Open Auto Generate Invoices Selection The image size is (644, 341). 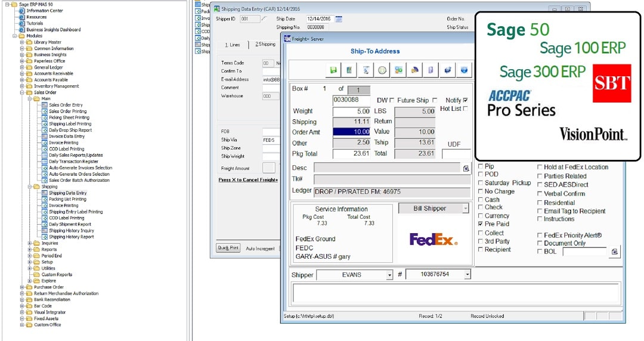click(80, 168)
